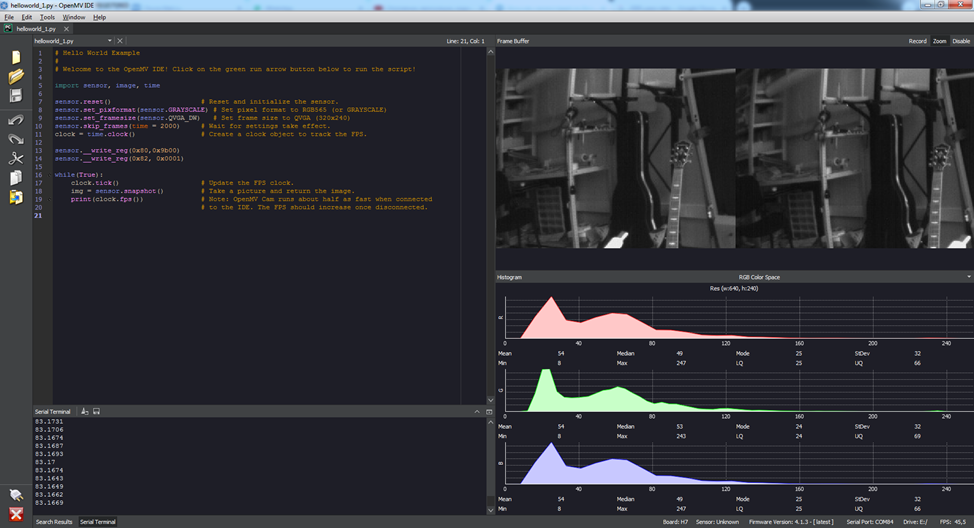The width and height of the screenshot is (974, 528).
Task: Clear the Serial Terminal with the broom icon
Action: (86, 411)
